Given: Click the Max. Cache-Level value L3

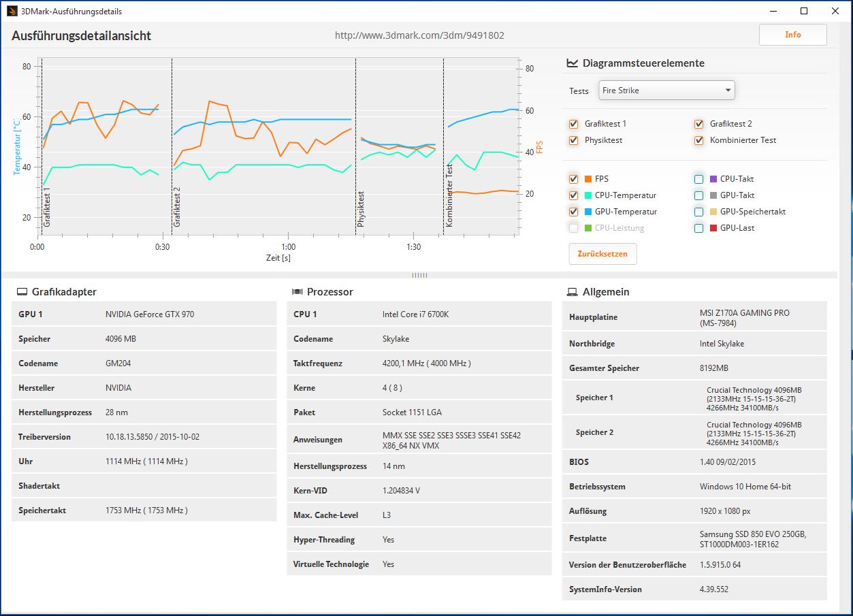Looking at the screenshot, I should click(387, 515).
